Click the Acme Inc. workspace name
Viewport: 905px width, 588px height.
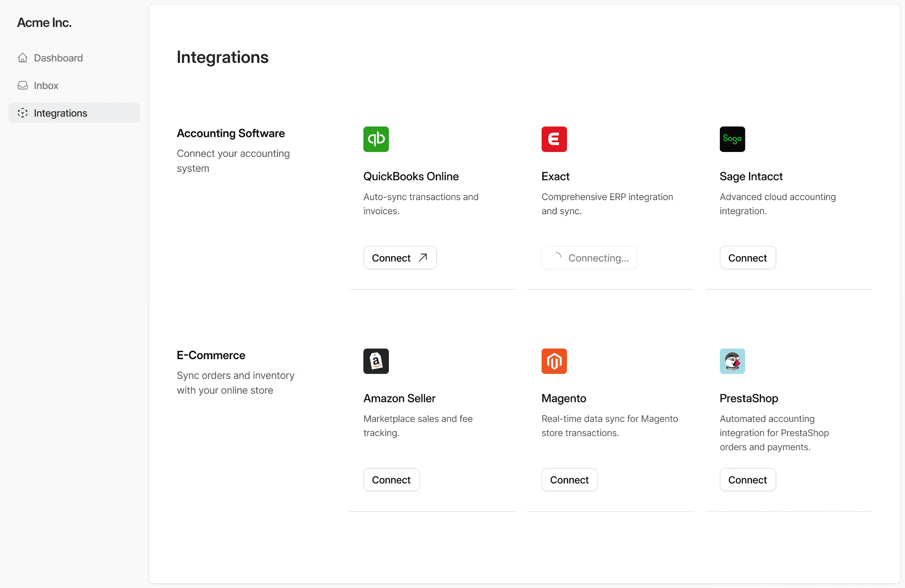click(x=44, y=23)
